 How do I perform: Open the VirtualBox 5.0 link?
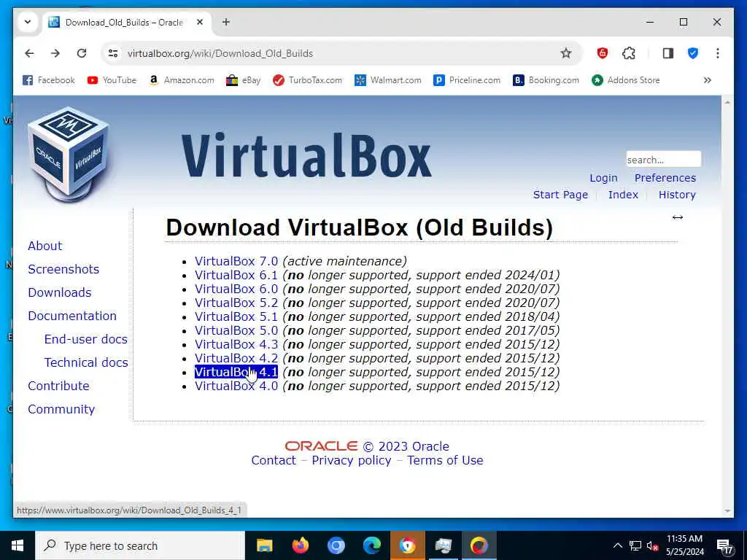click(236, 330)
